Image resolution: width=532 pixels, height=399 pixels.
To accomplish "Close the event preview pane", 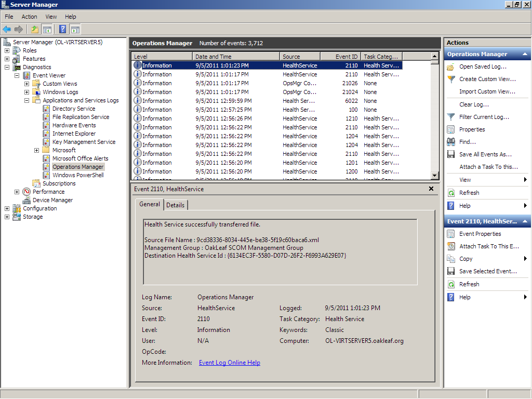I will click(x=431, y=189).
